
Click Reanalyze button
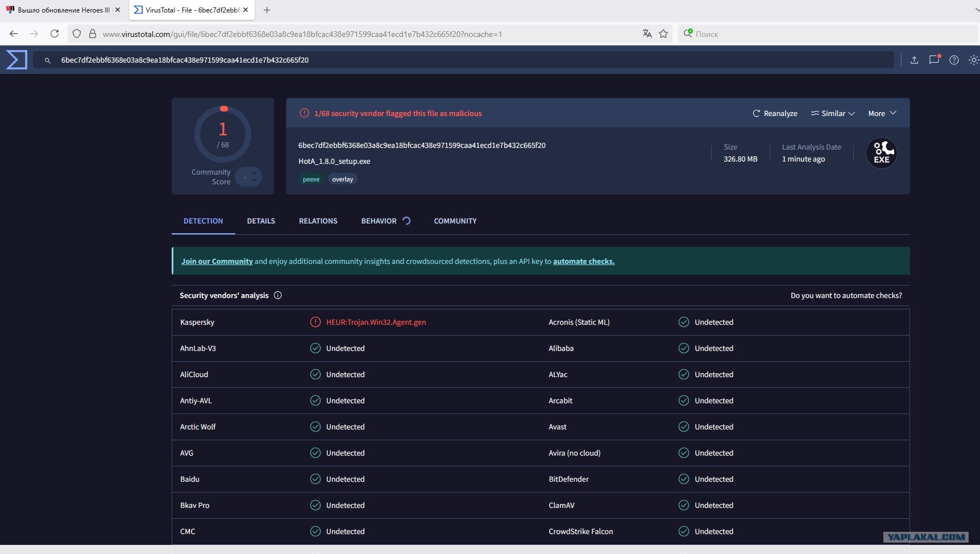coord(775,113)
